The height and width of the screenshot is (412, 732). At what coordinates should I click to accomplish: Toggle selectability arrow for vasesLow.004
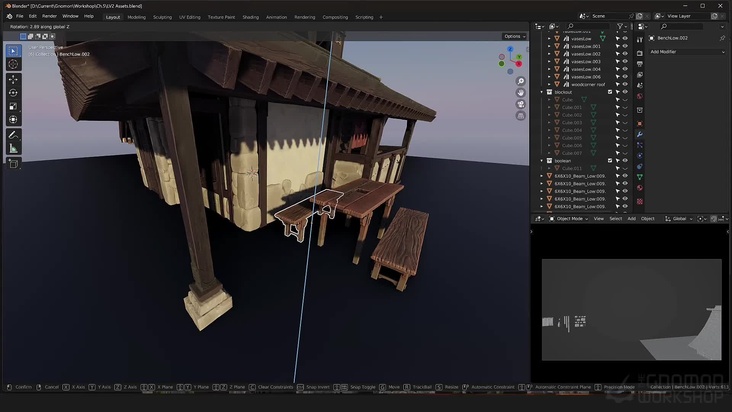coord(618,69)
